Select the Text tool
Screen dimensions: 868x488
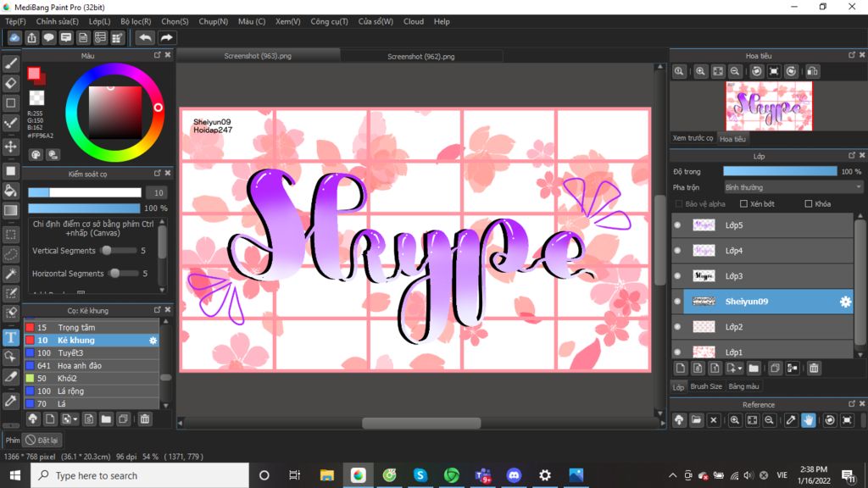10,337
